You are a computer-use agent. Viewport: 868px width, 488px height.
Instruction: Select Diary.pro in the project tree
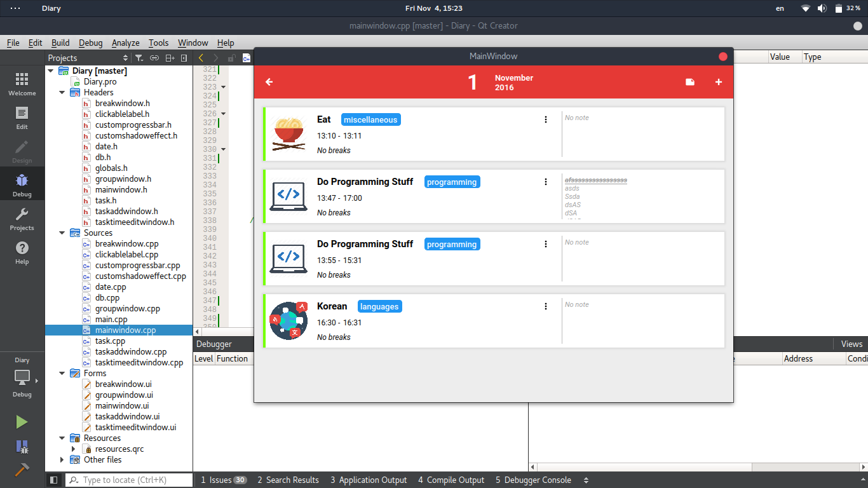point(100,82)
